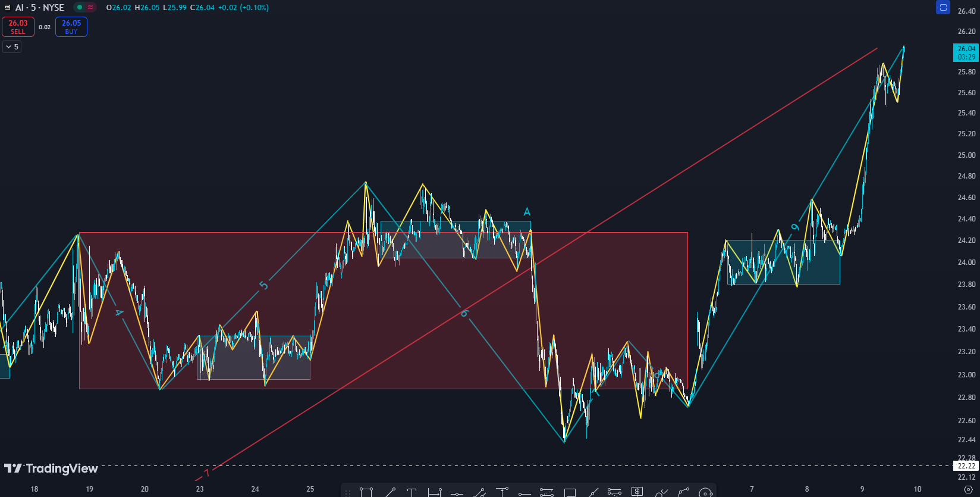Viewport: 980px width, 497px height.
Task: Click the symbol icon left of AI ticker
Action: click(8, 8)
